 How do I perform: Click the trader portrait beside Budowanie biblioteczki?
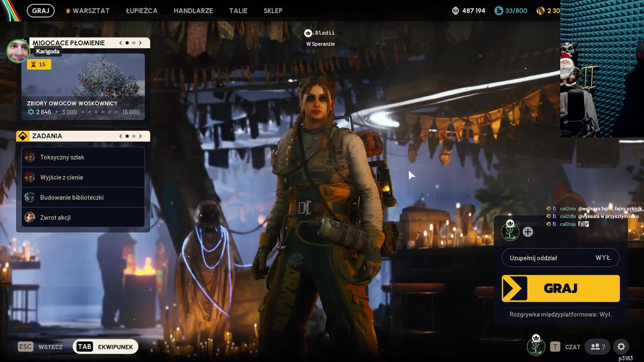[x=30, y=198]
